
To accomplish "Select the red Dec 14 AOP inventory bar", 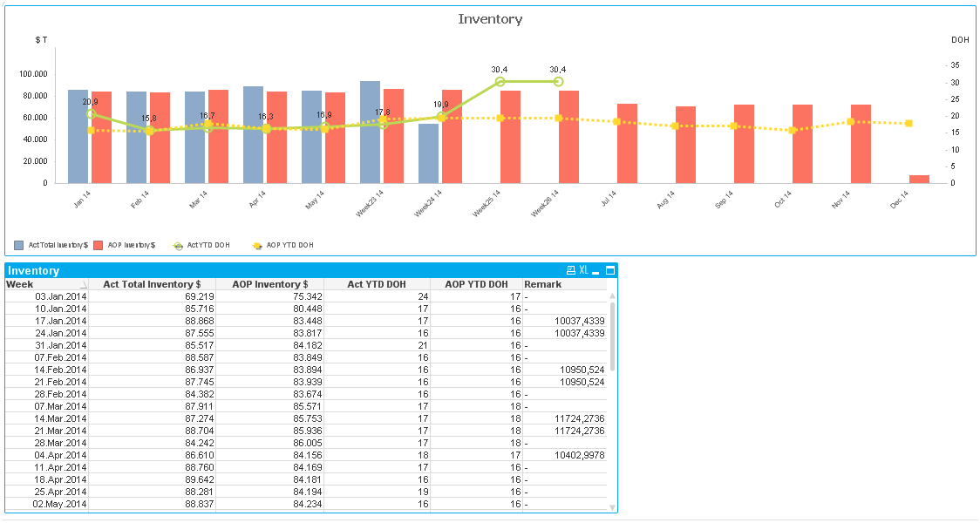I will pos(919,180).
